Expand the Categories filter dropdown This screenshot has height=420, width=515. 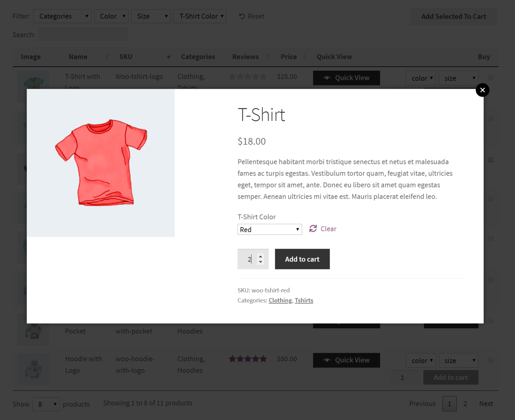[62, 16]
